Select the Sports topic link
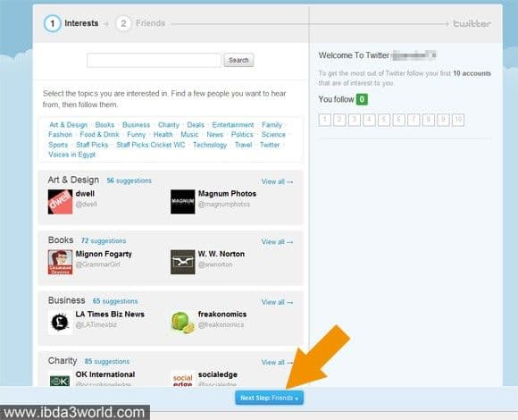The image size is (518, 420). [x=58, y=145]
